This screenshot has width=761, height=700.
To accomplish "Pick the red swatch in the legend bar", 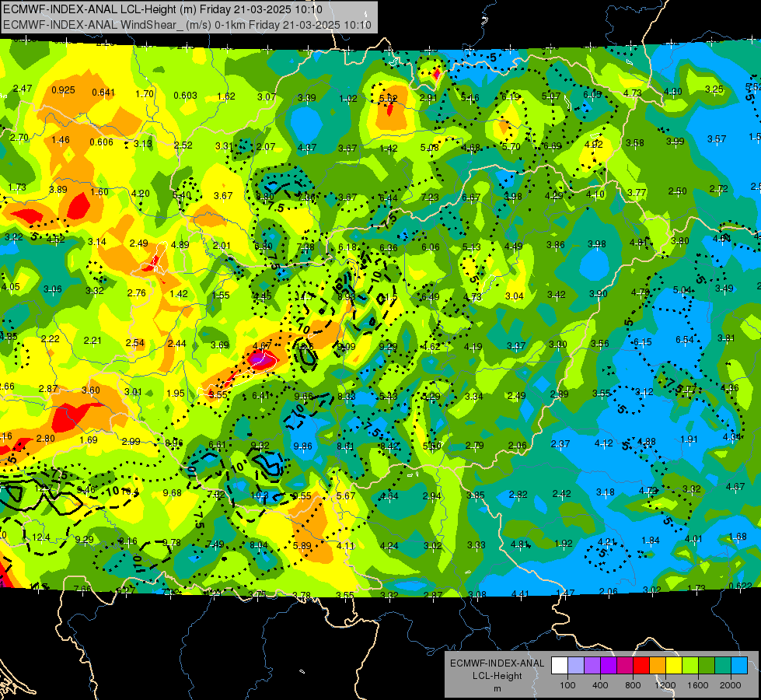I will [x=641, y=666].
